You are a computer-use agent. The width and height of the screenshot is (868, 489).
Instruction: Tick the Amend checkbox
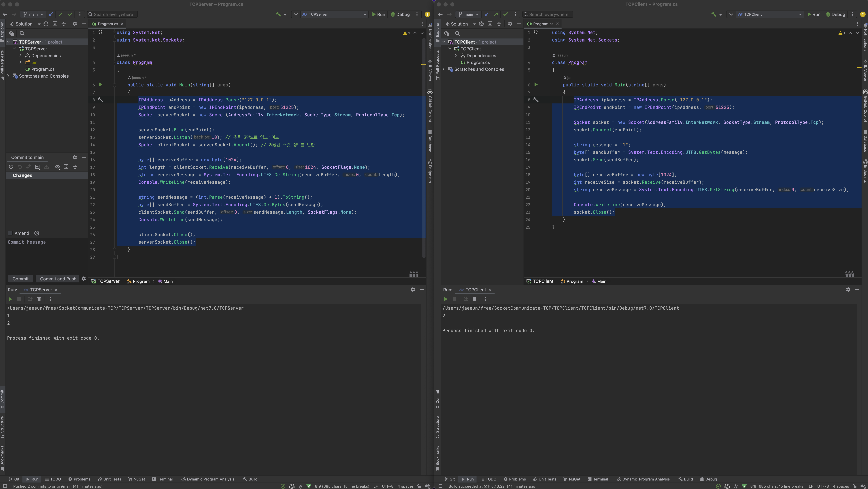point(10,233)
